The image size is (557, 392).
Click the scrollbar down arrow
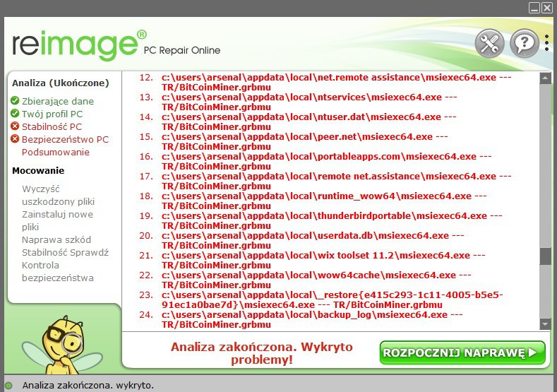pos(545,324)
